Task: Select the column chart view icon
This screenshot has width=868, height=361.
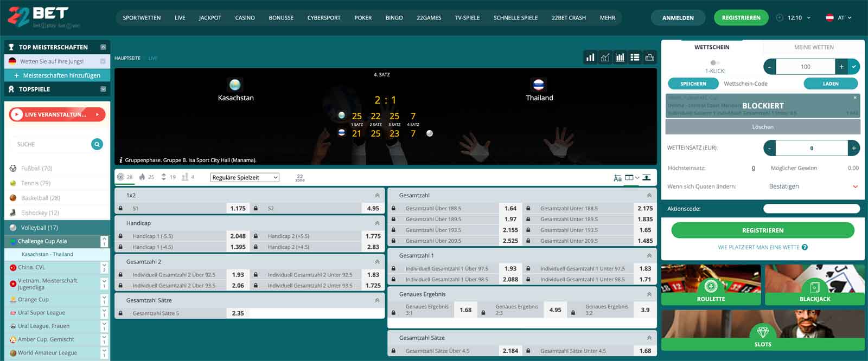Action: pos(620,57)
